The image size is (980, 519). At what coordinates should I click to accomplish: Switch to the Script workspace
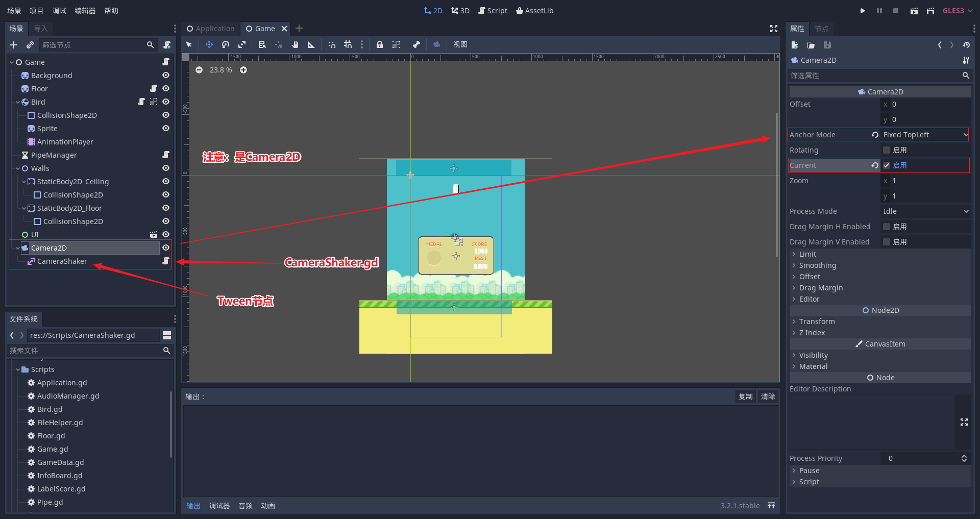[x=493, y=11]
